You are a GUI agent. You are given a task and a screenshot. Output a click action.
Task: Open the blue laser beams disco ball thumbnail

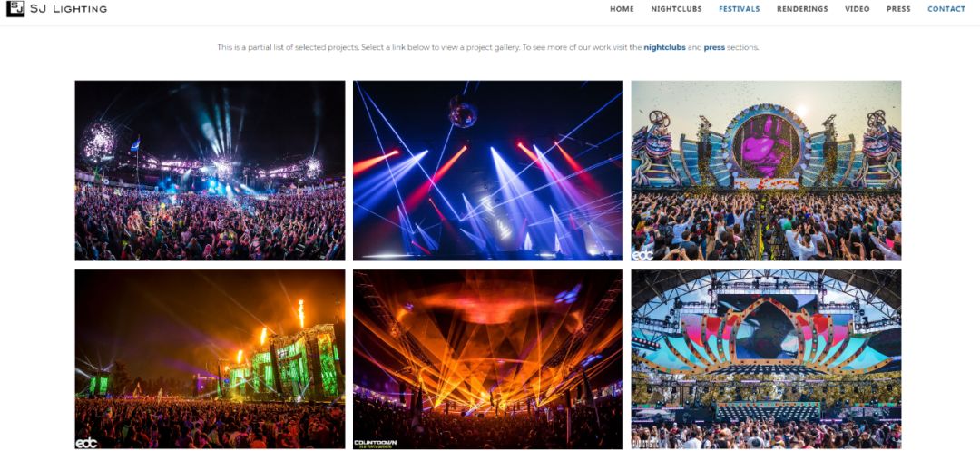click(488, 171)
